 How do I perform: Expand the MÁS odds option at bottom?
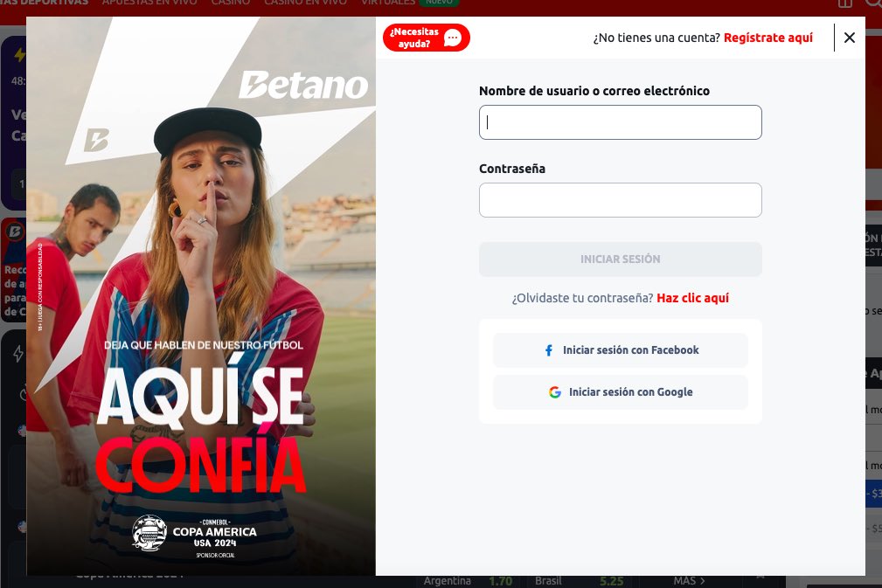click(x=690, y=581)
